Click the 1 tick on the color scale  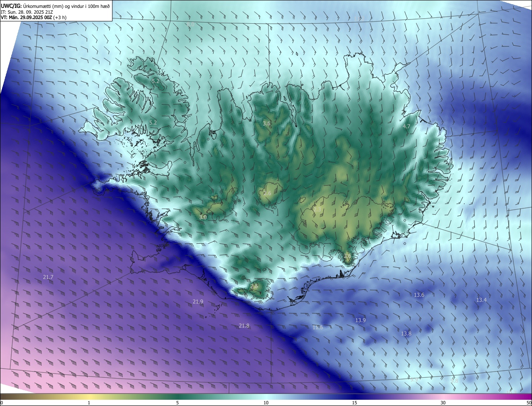89,403
